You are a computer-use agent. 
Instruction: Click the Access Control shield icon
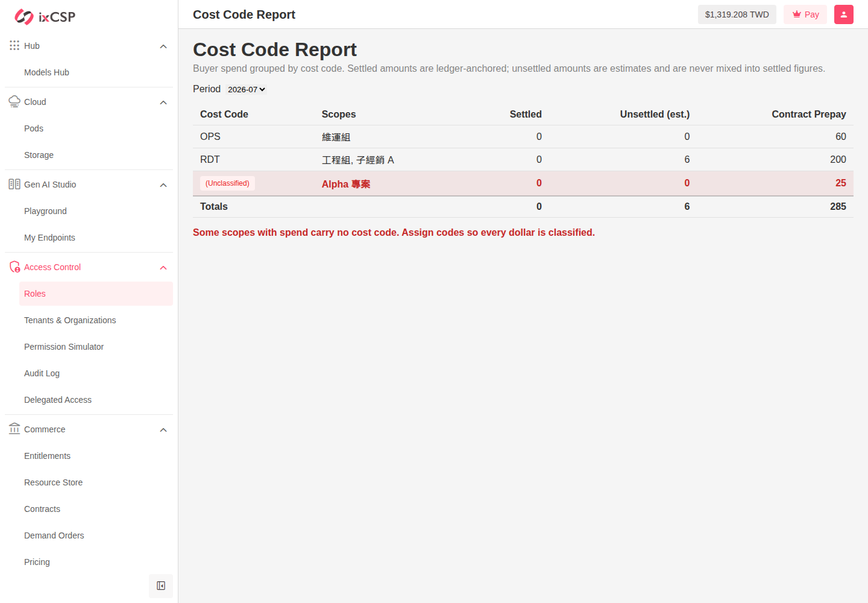[x=14, y=267]
